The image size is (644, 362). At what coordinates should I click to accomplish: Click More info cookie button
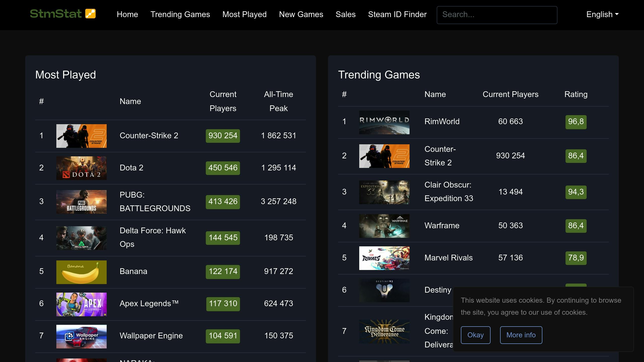coord(521,335)
